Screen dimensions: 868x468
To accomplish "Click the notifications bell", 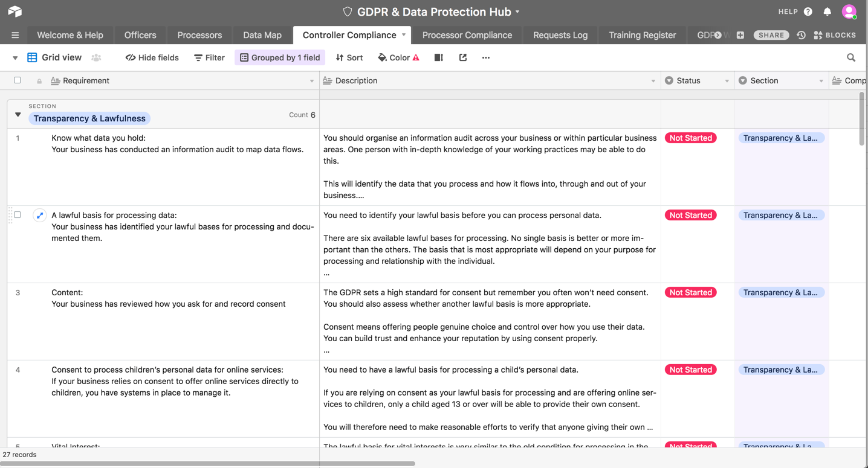I will pos(827,11).
